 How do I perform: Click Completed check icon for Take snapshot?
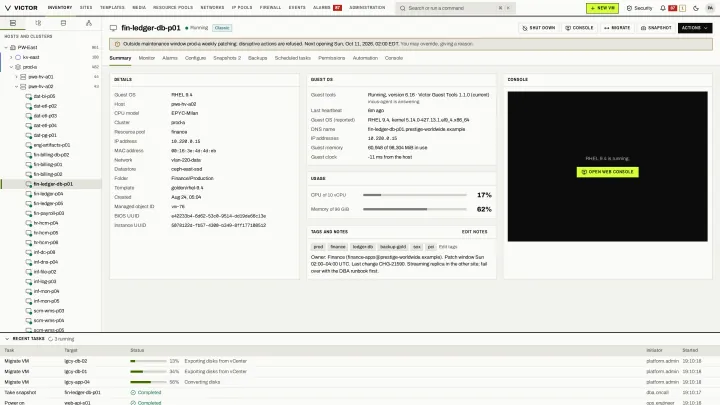tap(133, 393)
